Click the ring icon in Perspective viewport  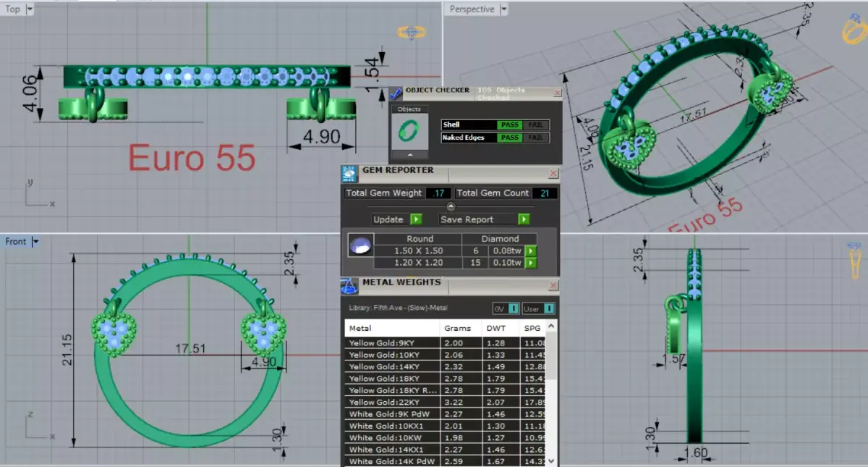(x=854, y=29)
